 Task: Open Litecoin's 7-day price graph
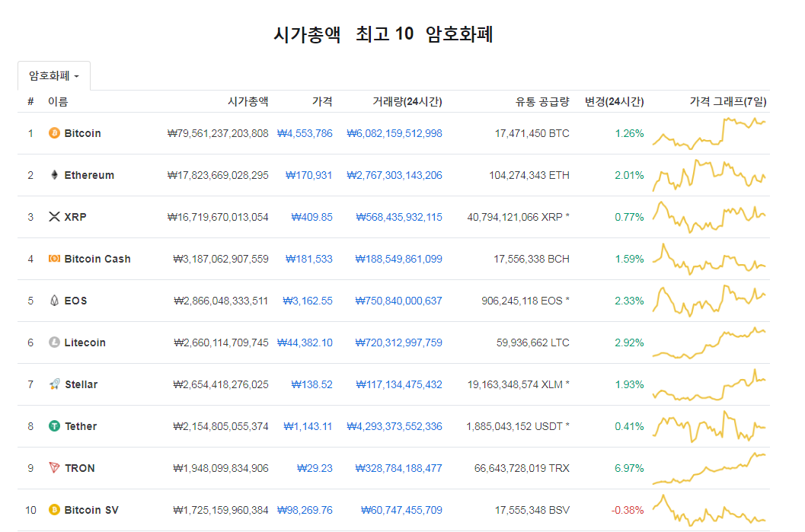coord(709,342)
